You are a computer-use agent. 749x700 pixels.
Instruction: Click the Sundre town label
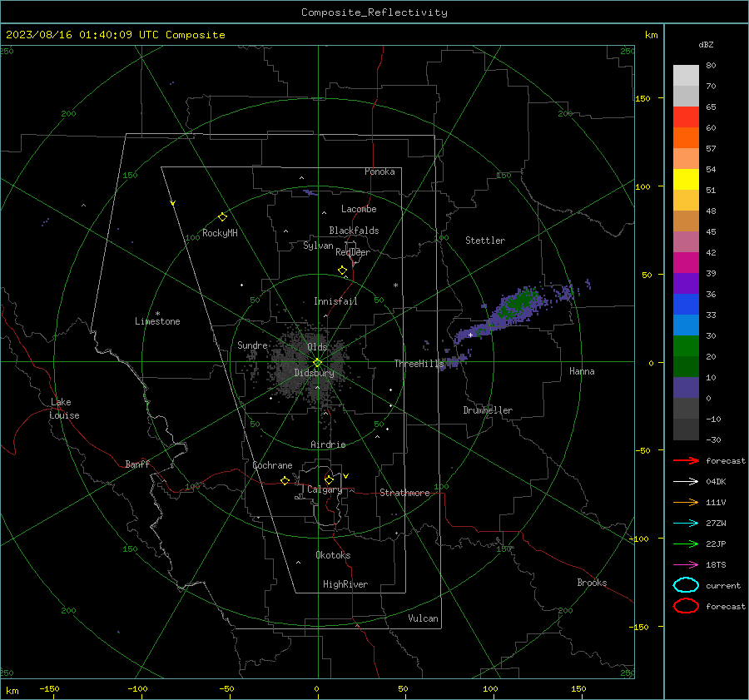[252, 345]
